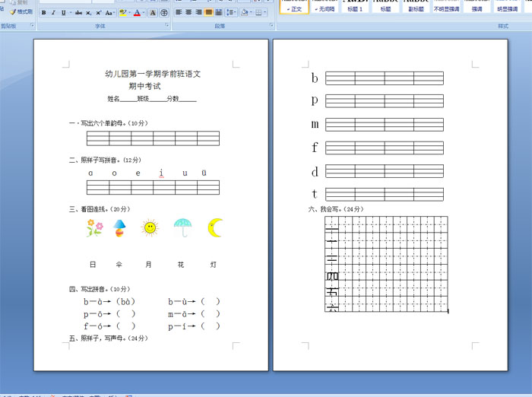
Task: Select the 标题 1 style
Action: tap(355, 6)
